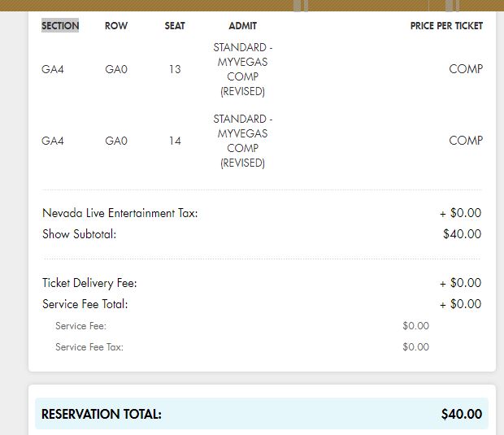Click the highlighted SECTION column header
The image size is (504, 435).
click(x=60, y=26)
